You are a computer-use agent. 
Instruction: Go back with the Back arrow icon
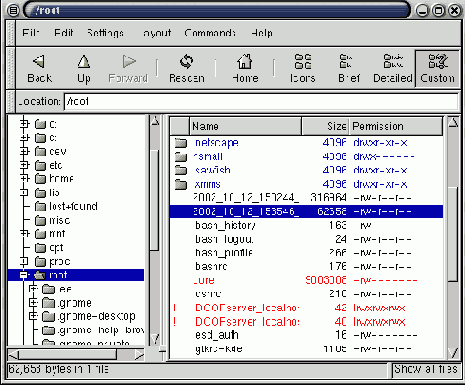coord(39,61)
